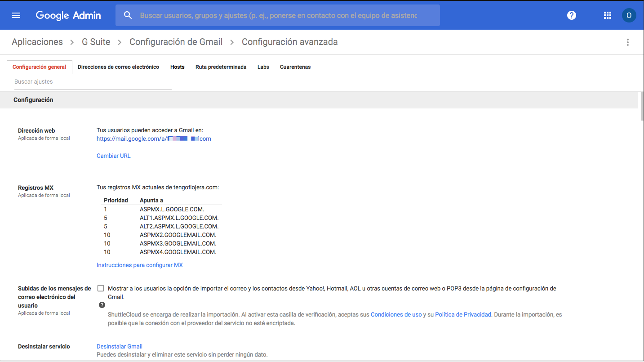The width and height of the screenshot is (644, 362).
Task: Click Desinstalar Gmail link
Action: point(120,347)
